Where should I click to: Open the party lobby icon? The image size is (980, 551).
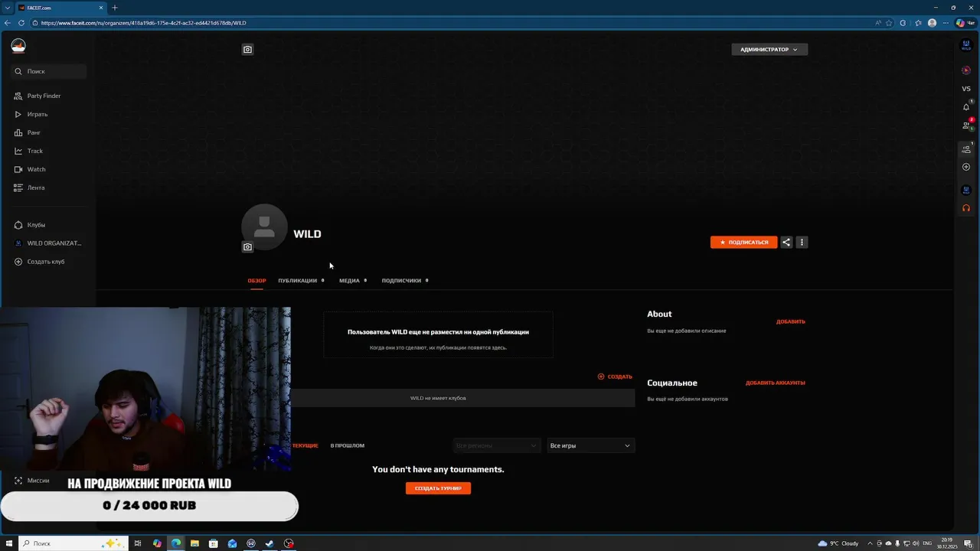point(966,149)
